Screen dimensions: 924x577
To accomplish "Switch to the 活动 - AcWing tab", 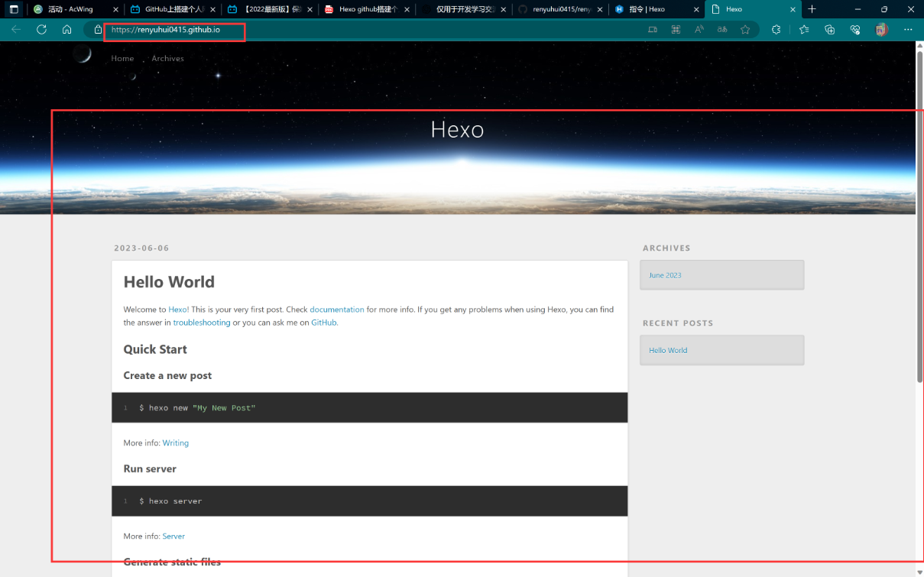I will [75, 9].
